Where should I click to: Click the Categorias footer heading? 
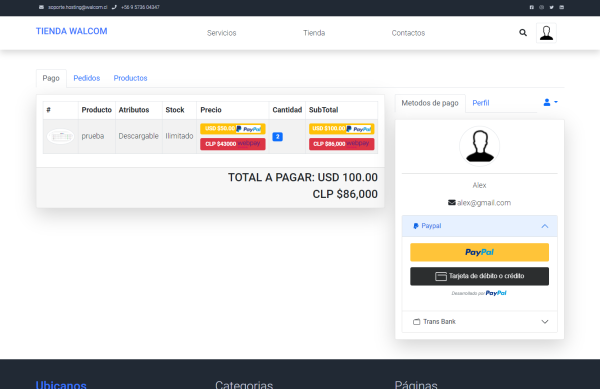tap(244, 384)
